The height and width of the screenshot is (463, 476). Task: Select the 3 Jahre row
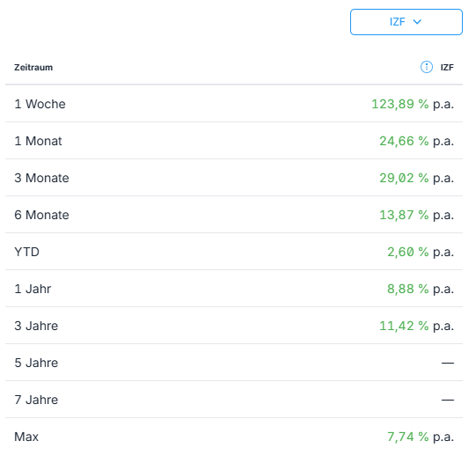(234, 326)
